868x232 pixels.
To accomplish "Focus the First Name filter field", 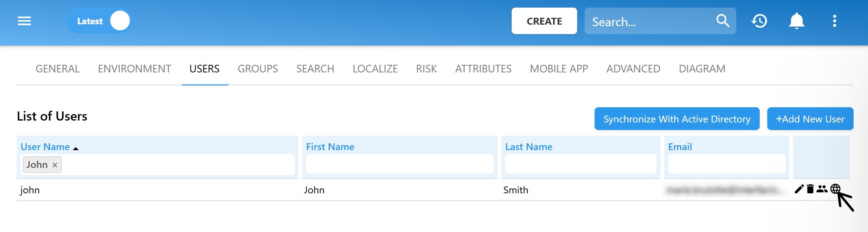I will pyautogui.click(x=400, y=164).
